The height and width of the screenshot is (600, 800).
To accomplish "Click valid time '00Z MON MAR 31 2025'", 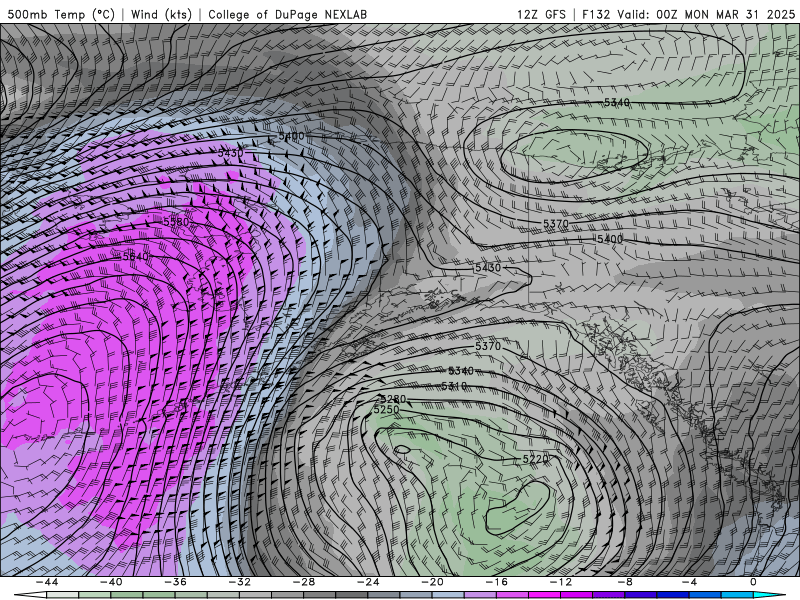I will click(x=726, y=14).
